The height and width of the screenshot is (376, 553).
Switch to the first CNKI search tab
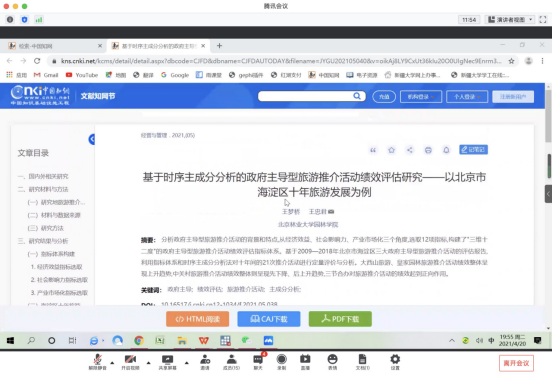point(55,46)
